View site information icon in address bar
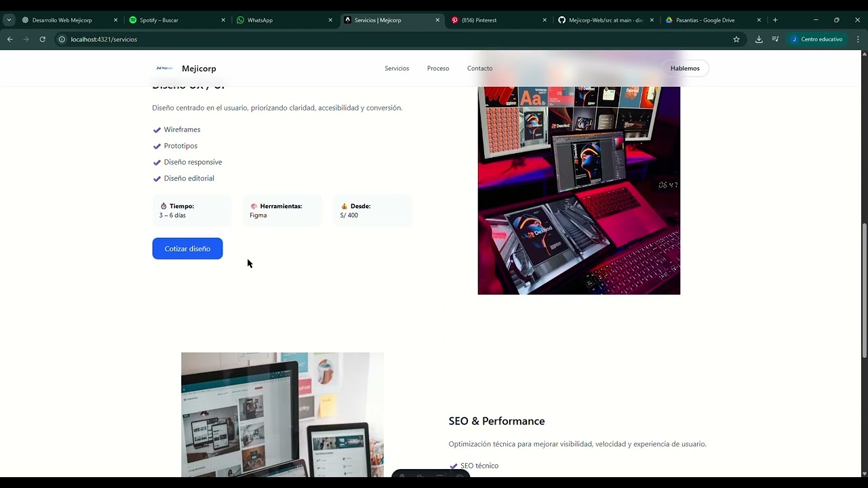This screenshot has height=488, width=868. [x=62, y=39]
